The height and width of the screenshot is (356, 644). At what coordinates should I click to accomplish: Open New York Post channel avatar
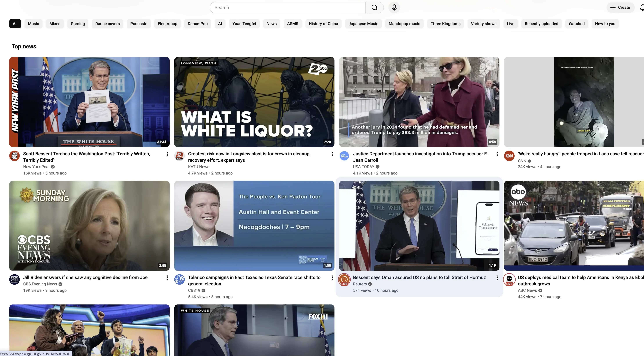pyautogui.click(x=15, y=156)
